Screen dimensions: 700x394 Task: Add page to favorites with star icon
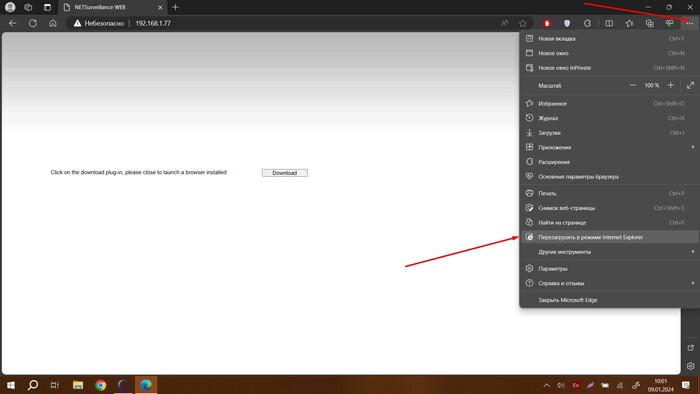point(523,23)
